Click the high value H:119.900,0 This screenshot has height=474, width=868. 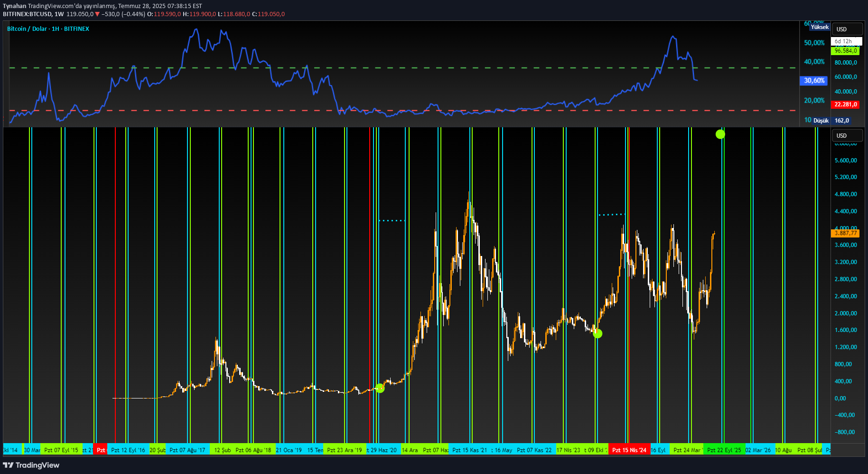tap(199, 14)
